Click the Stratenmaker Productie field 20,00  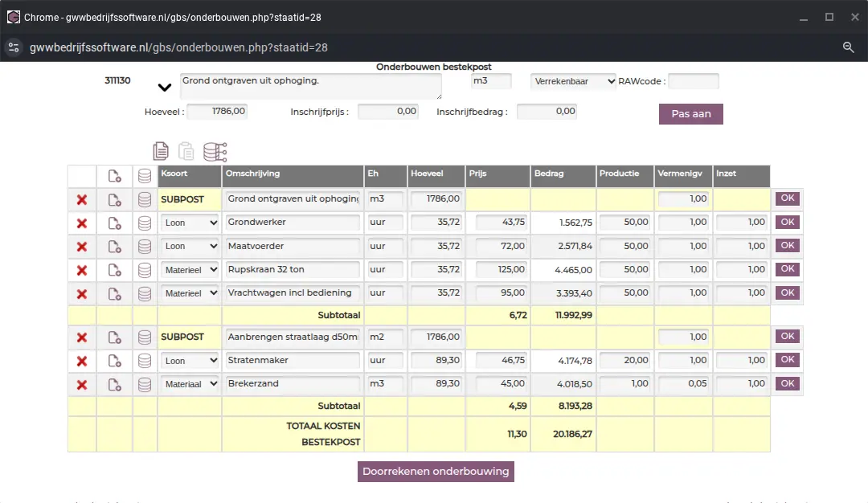[x=624, y=361]
